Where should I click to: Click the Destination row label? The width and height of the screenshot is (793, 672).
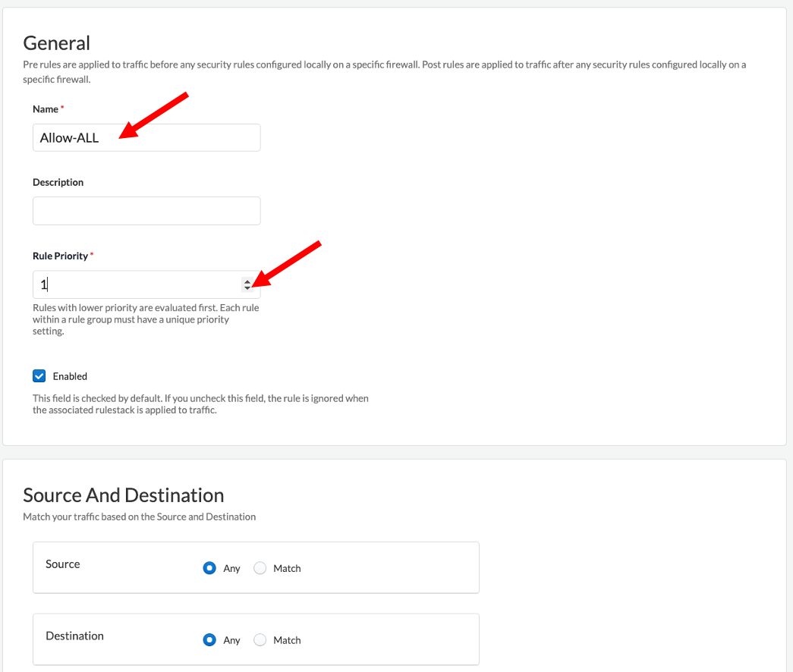[x=75, y=636]
